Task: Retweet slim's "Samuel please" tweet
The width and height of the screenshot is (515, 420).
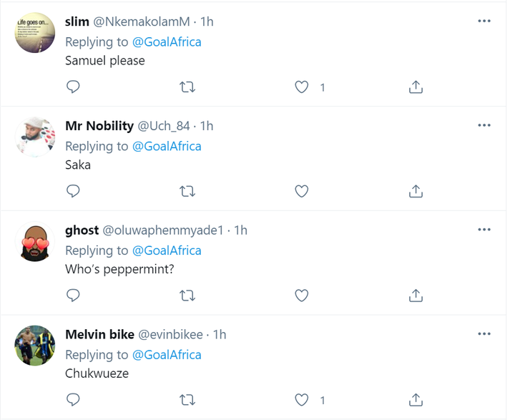Action: click(187, 87)
